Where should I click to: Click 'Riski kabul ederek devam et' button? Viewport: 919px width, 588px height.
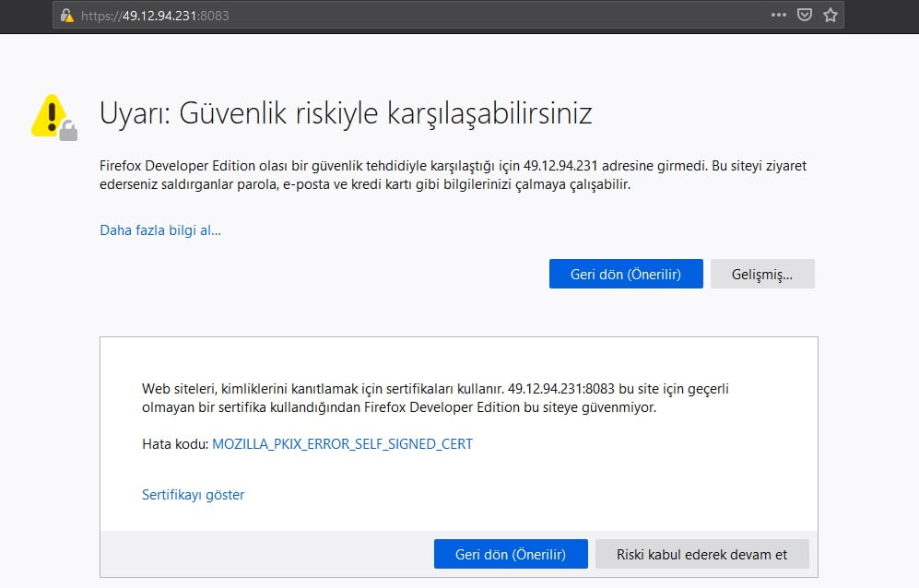(x=702, y=554)
